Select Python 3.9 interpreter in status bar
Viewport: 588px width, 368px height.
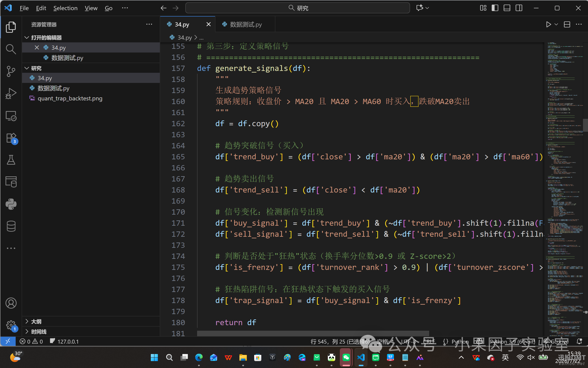coord(512,342)
